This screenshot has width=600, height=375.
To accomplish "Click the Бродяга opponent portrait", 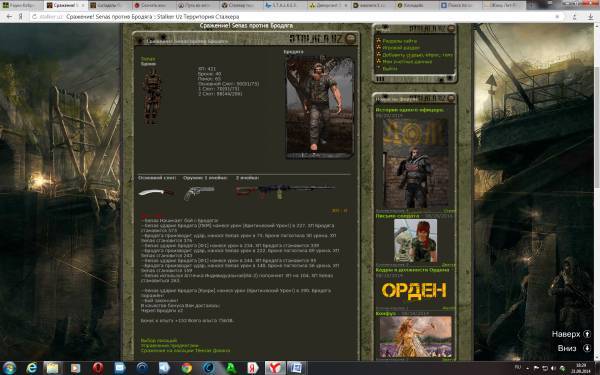I will coord(319,107).
